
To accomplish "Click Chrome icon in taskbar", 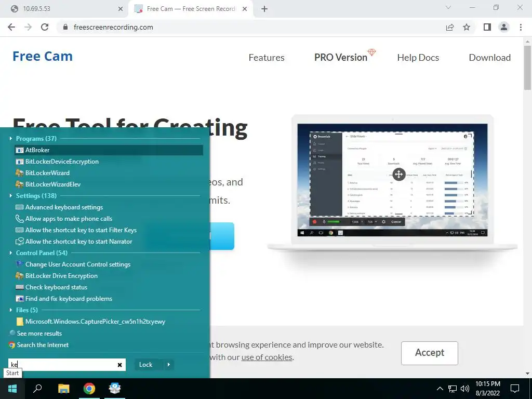I will (x=89, y=389).
